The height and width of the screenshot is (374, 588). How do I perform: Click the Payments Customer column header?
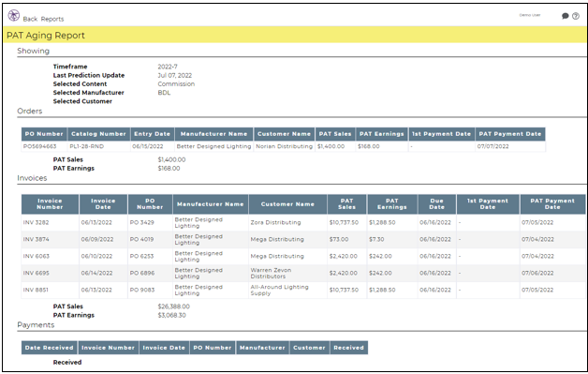click(309, 348)
